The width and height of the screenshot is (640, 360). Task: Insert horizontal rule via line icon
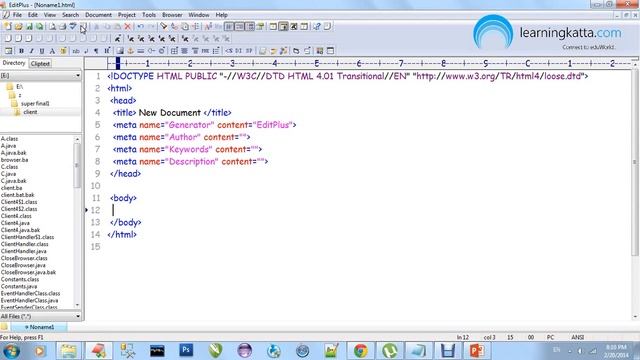(141, 51)
